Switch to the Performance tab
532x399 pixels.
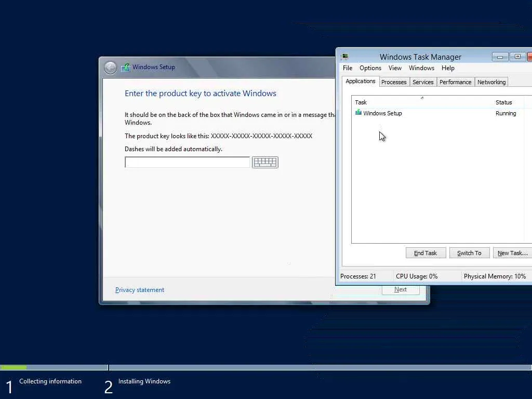455,82
